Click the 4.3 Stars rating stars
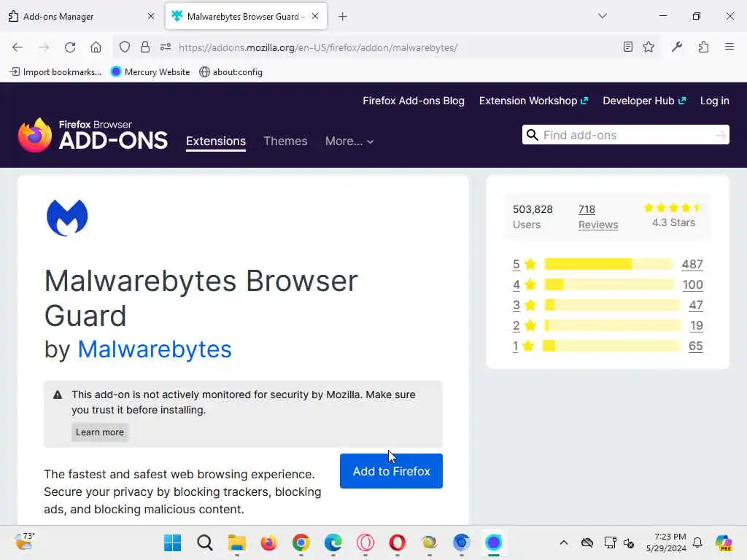This screenshot has height=560, width=747. click(673, 208)
